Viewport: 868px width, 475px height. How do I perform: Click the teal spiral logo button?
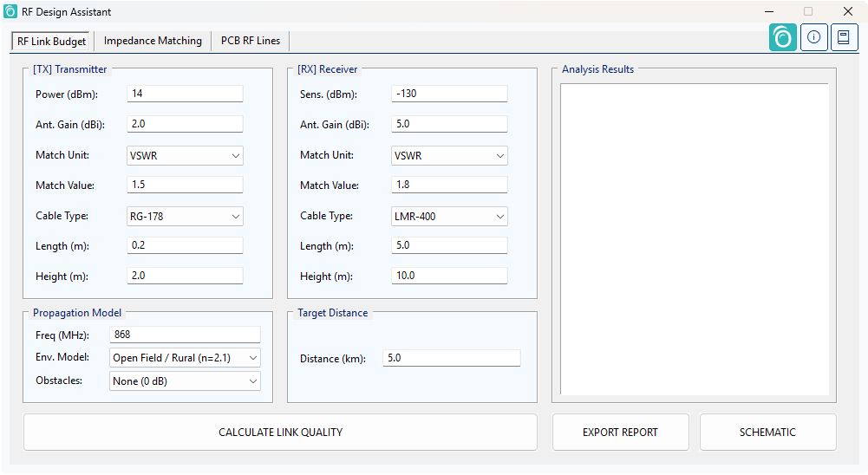[x=783, y=37]
